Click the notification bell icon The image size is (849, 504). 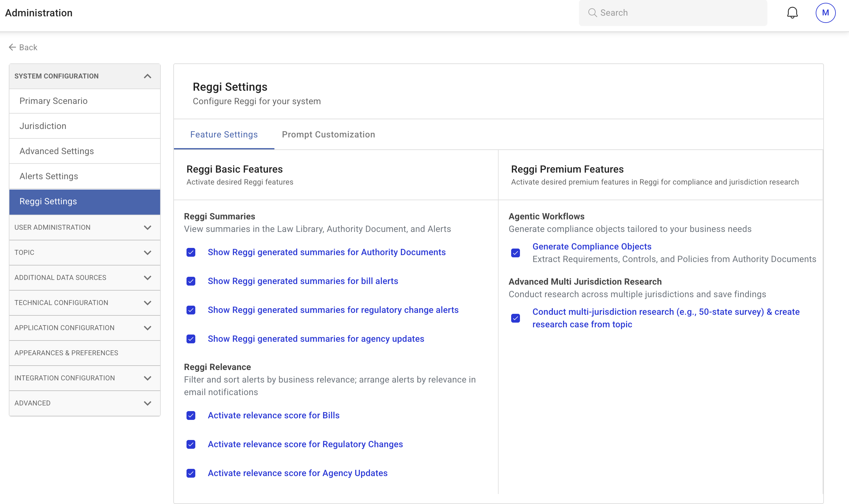point(792,13)
